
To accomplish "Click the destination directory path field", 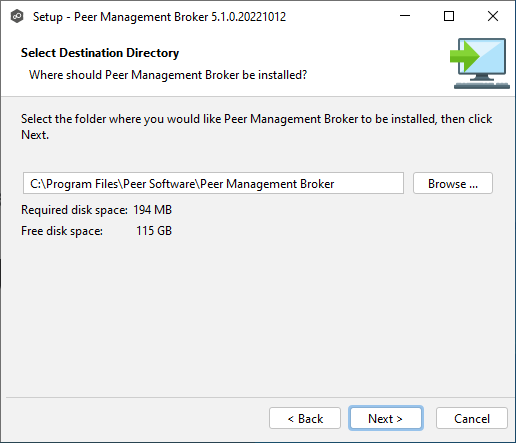I will pyautogui.click(x=213, y=183).
